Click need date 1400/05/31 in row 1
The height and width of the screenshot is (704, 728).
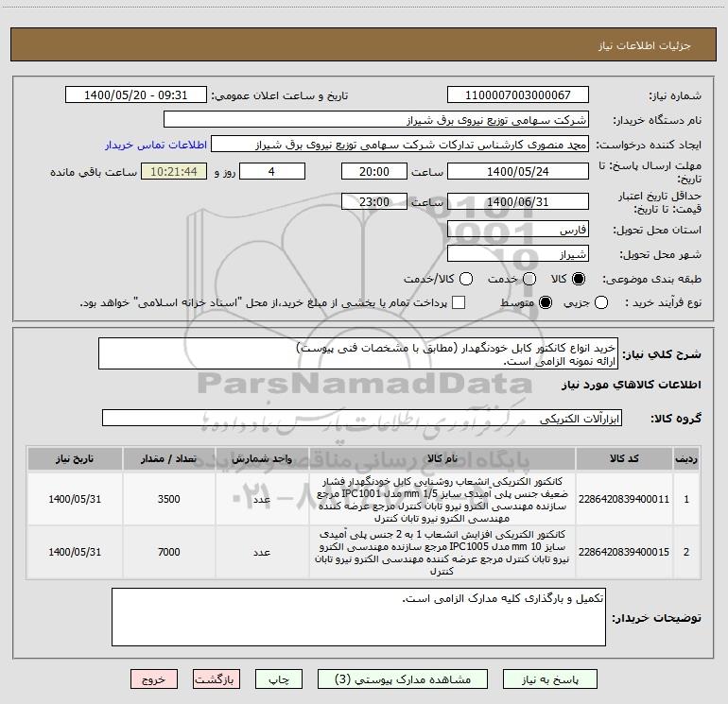(75, 499)
